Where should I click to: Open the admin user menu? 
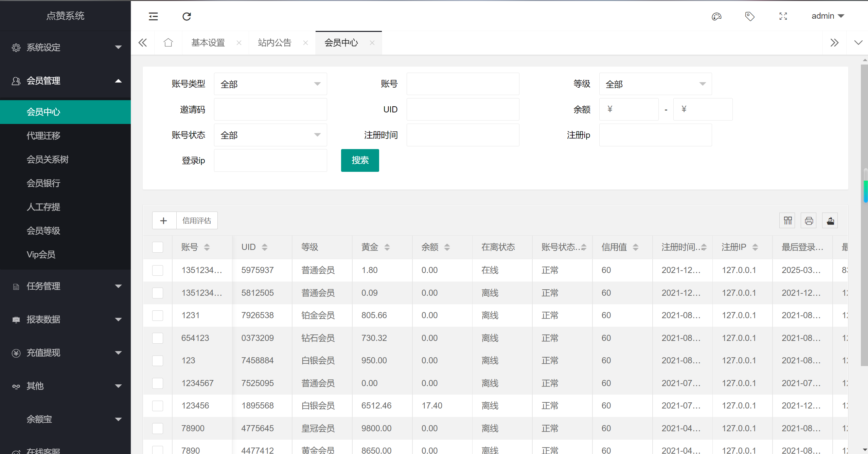click(828, 16)
